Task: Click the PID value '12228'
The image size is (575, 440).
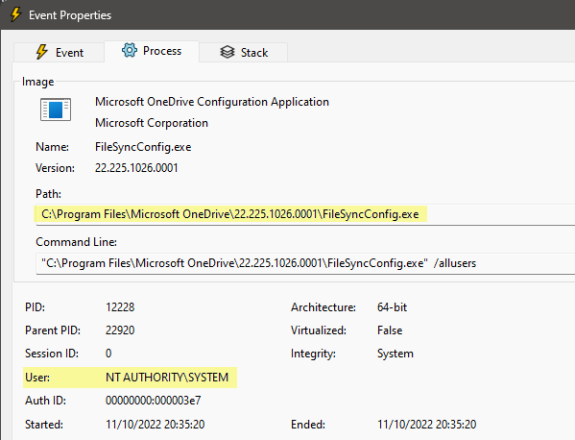Action: [x=120, y=307]
